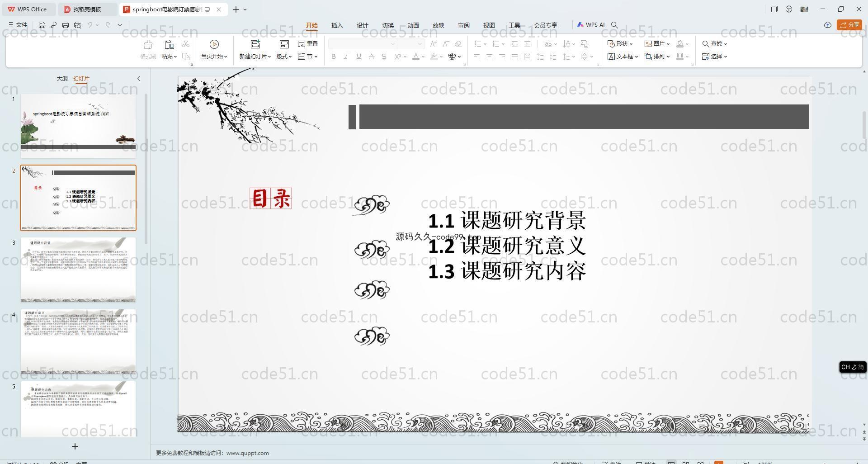Open the font size combo box

click(x=410, y=44)
